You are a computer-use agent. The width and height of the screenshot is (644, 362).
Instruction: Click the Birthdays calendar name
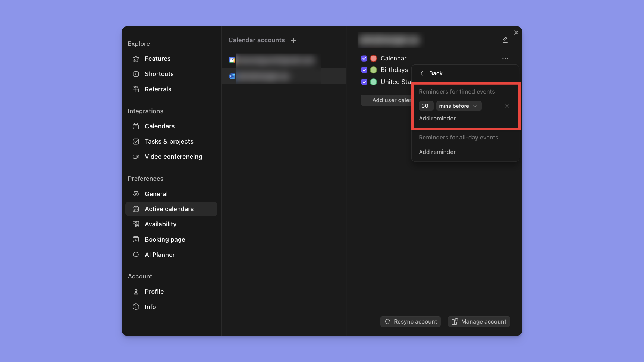coord(394,70)
